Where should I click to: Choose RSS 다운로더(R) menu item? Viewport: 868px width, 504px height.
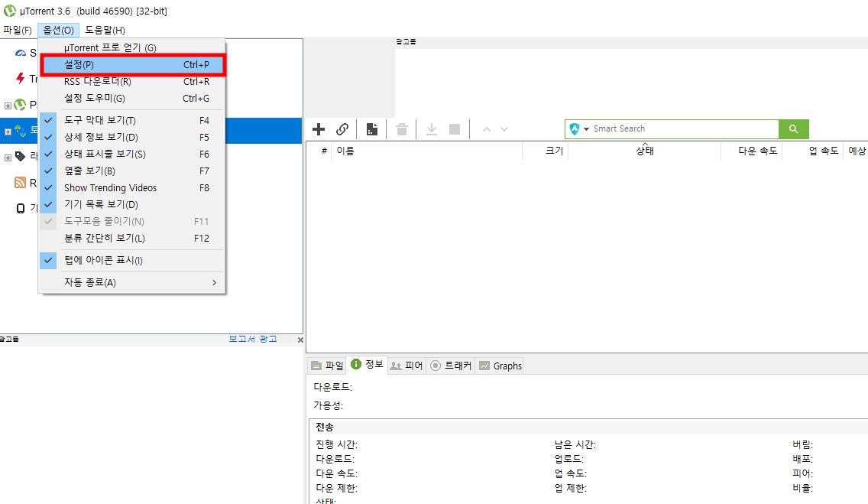click(x=132, y=81)
